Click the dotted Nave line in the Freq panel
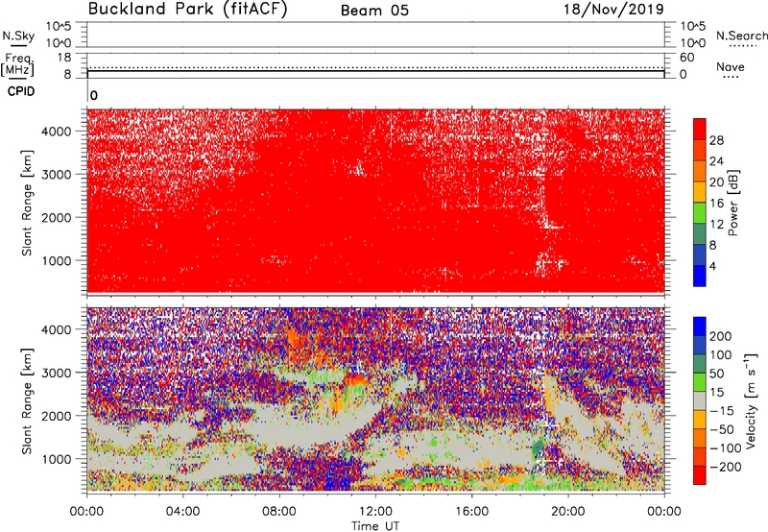Screen dimensions: 768x532 pos(375,67)
